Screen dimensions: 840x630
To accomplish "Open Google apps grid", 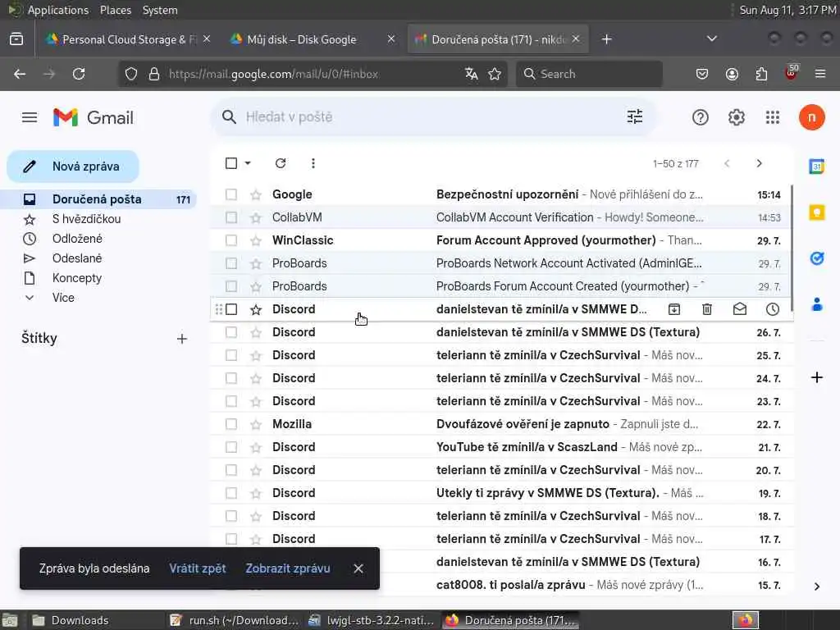I will [x=773, y=117].
